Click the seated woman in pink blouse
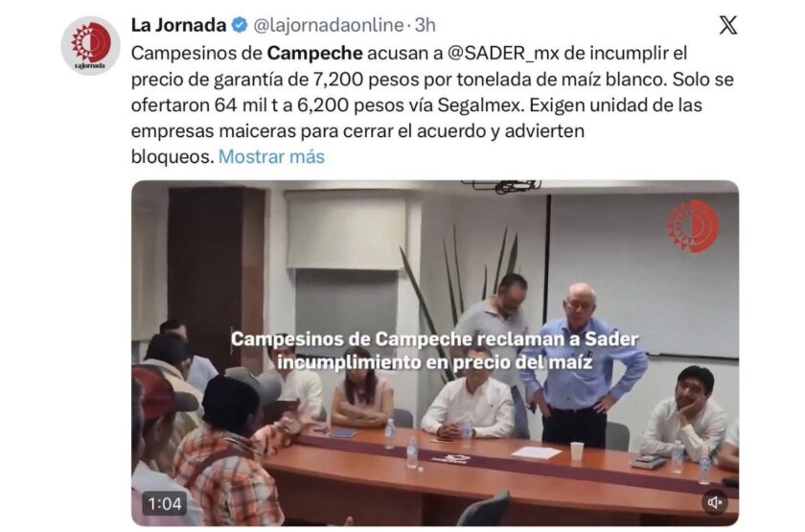Image resolution: width=805 pixels, height=532 pixels. coord(362,388)
